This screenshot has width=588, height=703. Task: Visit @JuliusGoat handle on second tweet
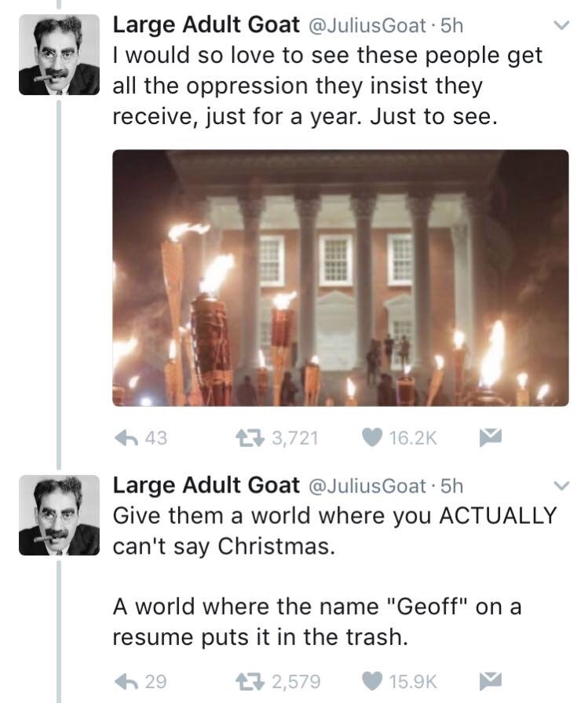[366, 486]
